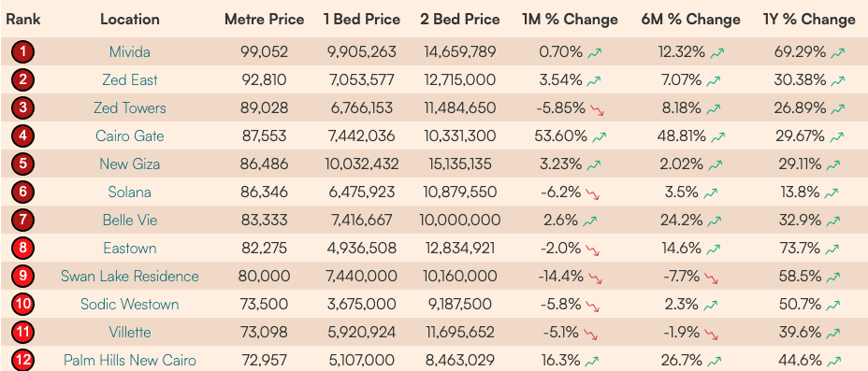Click the rank 12 badge icon
Image resolution: width=868 pixels, height=371 pixels.
click(x=22, y=360)
